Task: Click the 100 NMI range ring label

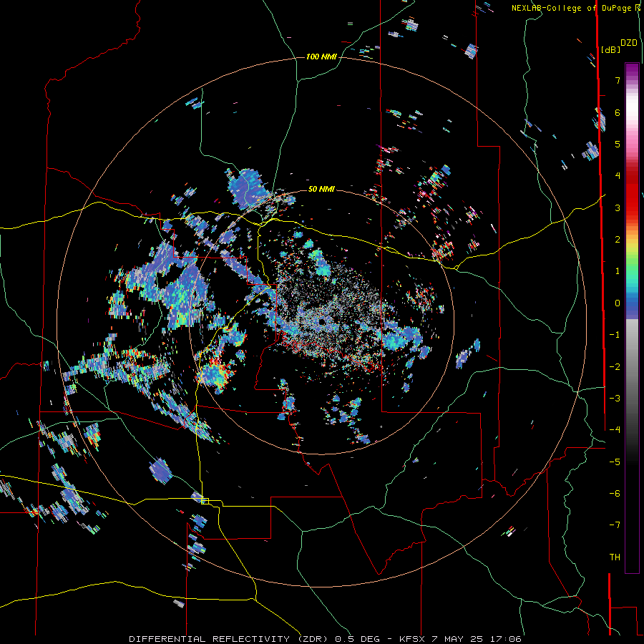Action: pyautogui.click(x=321, y=57)
